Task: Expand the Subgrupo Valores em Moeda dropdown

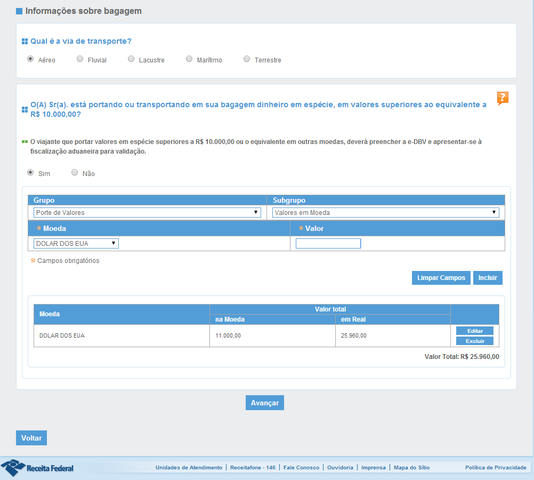Action: (x=386, y=213)
